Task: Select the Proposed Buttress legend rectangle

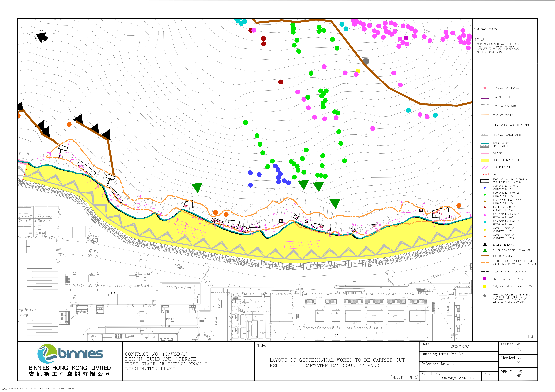Action: coord(485,97)
